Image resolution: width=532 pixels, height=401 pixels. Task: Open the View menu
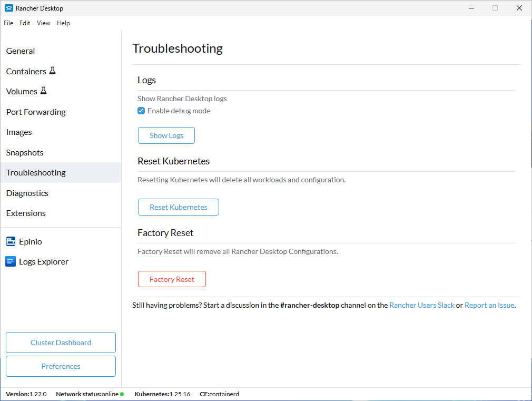44,23
